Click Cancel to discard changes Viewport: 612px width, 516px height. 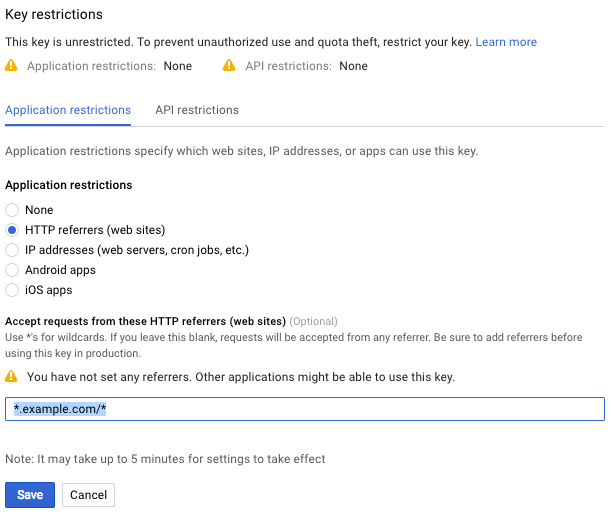tap(88, 495)
